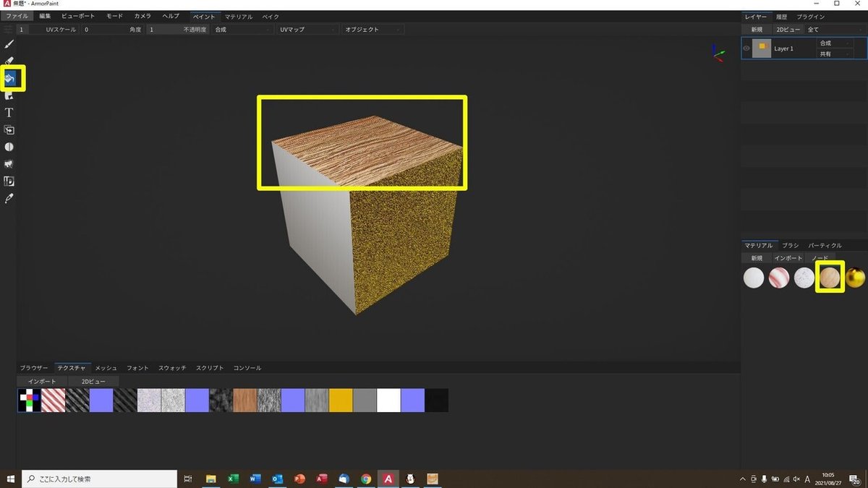Image resolution: width=868 pixels, height=488 pixels.
Task: Switch to the 履歴 tab
Action: 781,16
